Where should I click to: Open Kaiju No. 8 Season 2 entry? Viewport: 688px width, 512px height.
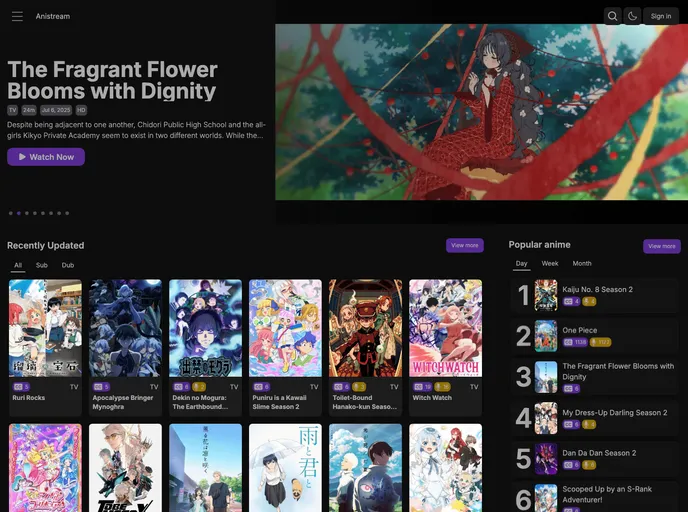coord(595,295)
